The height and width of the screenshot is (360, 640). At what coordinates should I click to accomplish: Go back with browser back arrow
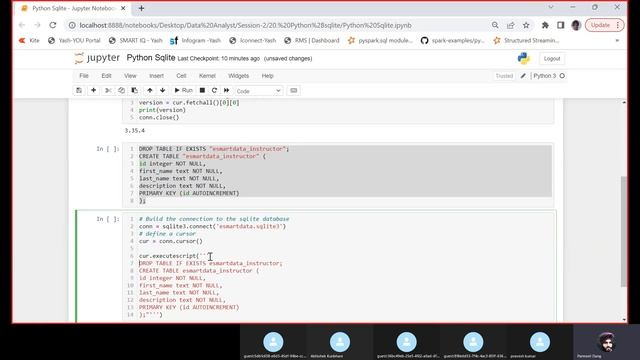22,25
